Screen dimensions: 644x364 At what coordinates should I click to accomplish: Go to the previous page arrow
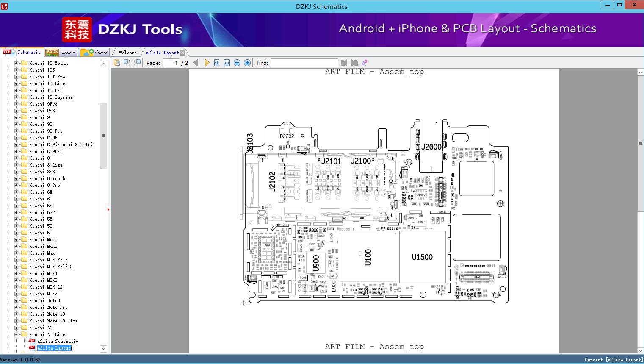[196, 63]
